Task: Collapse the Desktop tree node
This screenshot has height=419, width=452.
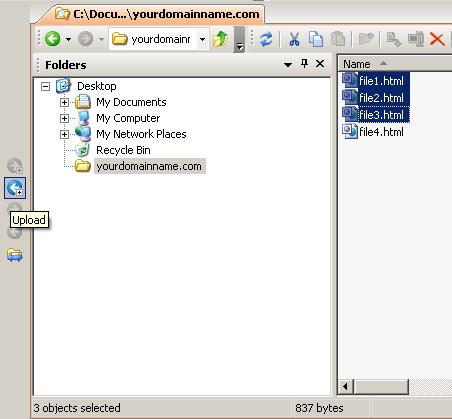Action: [x=45, y=87]
